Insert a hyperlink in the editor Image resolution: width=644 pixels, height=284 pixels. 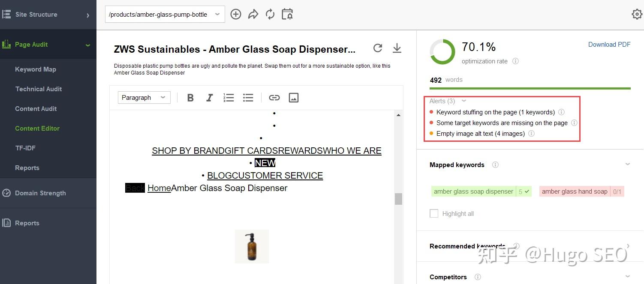coord(274,98)
